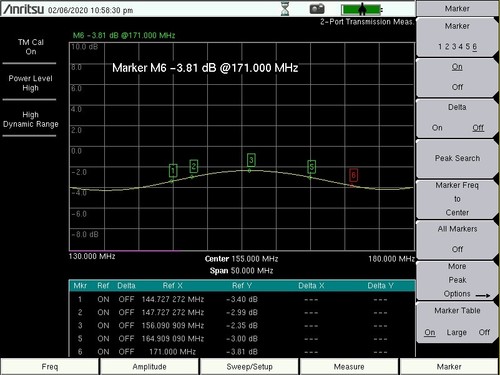This screenshot has height=375, width=500.
Task: Open the Freq main menu
Action: tap(50, 367)
